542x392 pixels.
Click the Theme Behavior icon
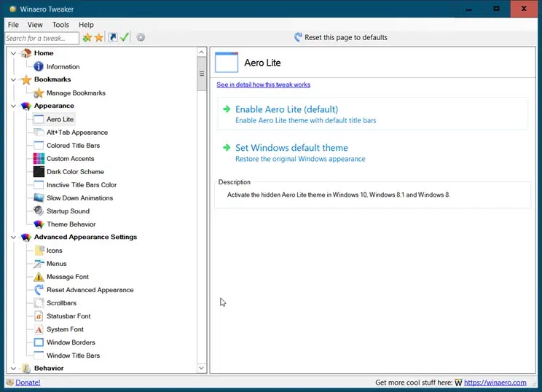39,224
